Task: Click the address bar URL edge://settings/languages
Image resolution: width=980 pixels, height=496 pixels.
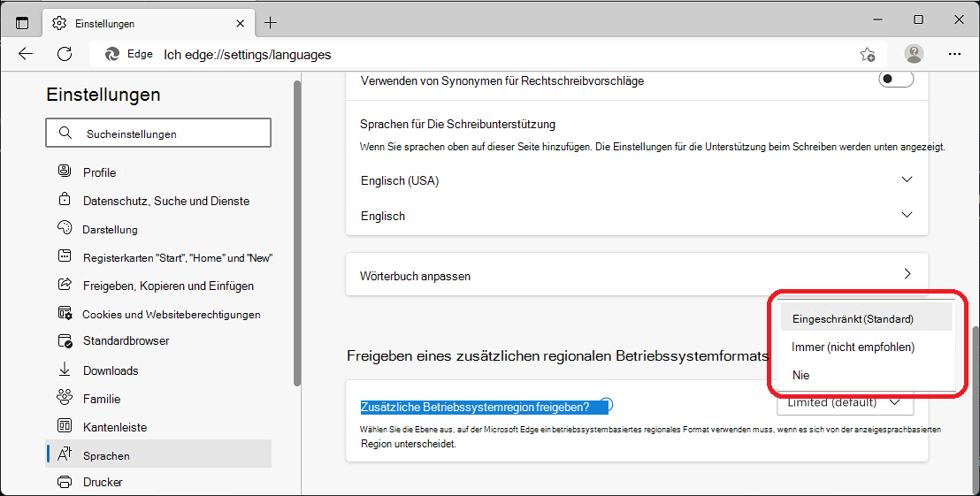Action: (x=248, y=55)
